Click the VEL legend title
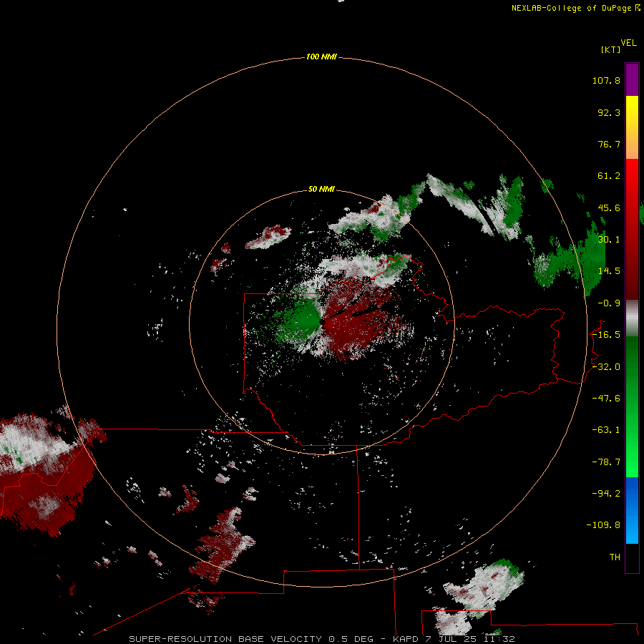This screenshot has width=644, height=644. pyautogui.click(x=628, y=43)
